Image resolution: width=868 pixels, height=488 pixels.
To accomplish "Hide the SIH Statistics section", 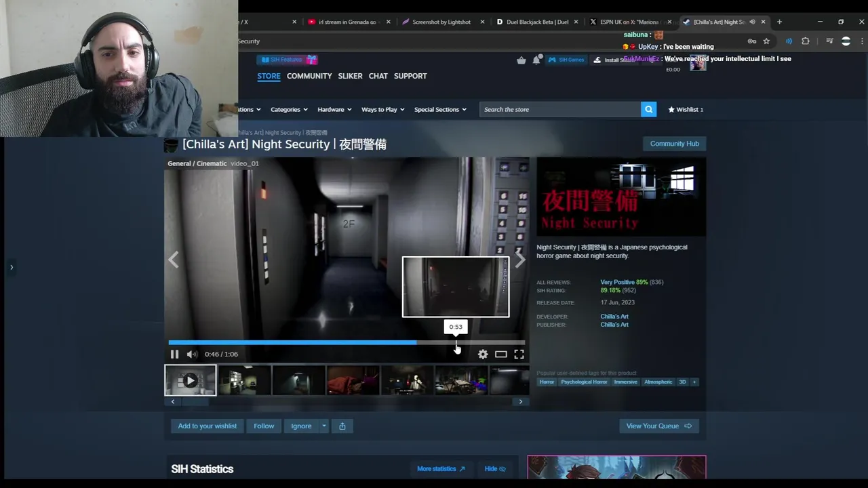I will tap(495, 468).
